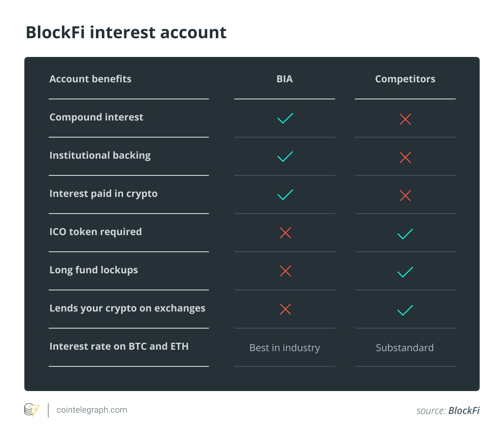Click the Competitors cross for Compound interest
Image resolution: width=504 pixels, height=440 pixels.
coord(405,119)
